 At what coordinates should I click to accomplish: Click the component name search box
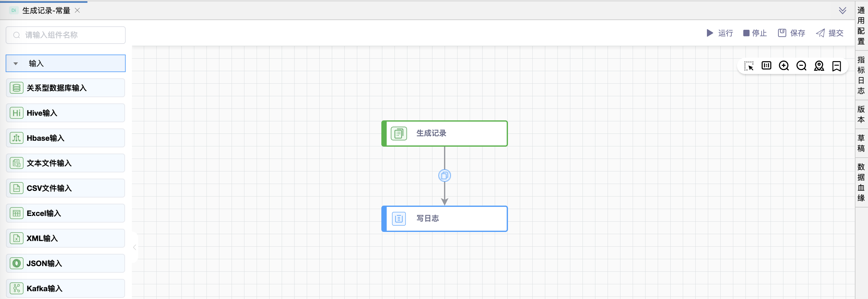[65, 35]
